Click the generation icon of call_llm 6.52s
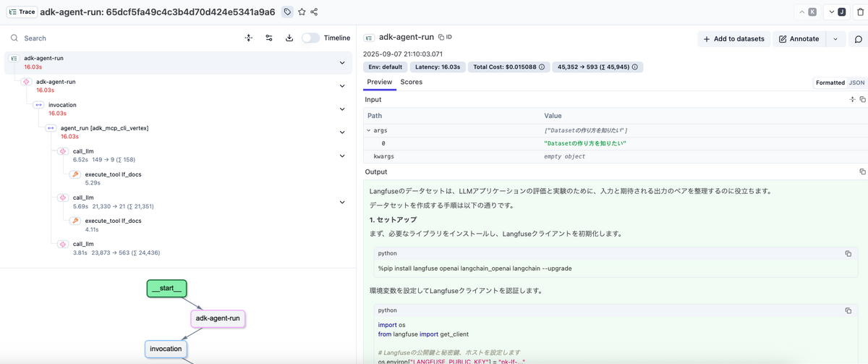868x364 pixels. click(63, 152)
